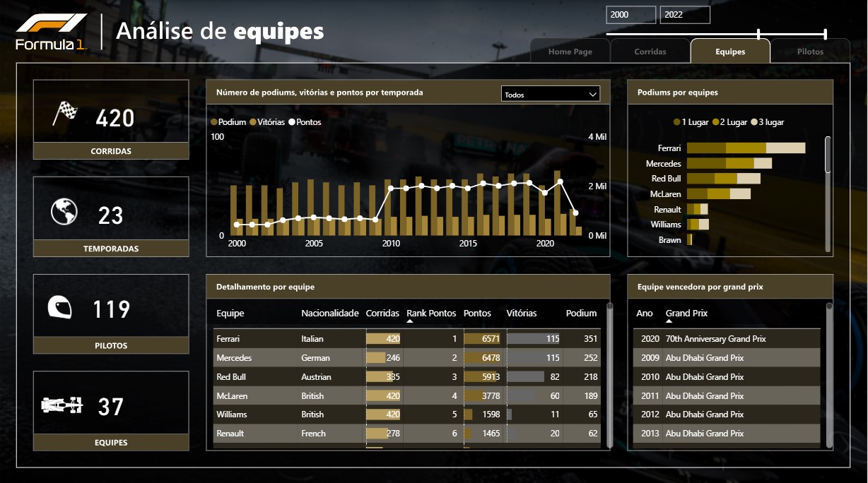Click the 2010 label on the chart axis
The width and height of the screenshot is (868, 483).
(x=391, y=244)
